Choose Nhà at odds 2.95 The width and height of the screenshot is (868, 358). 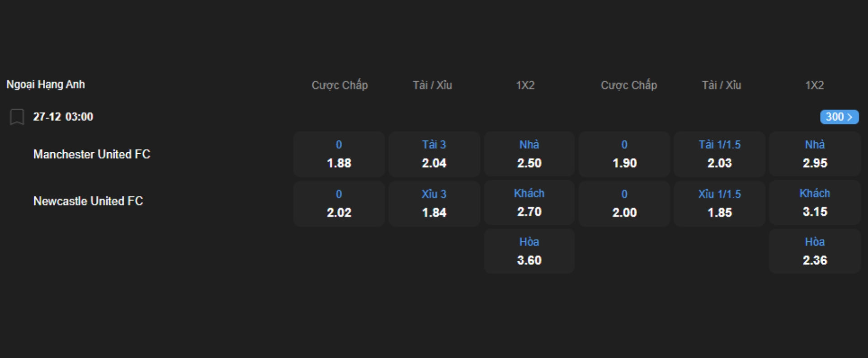tap(815, 154)
